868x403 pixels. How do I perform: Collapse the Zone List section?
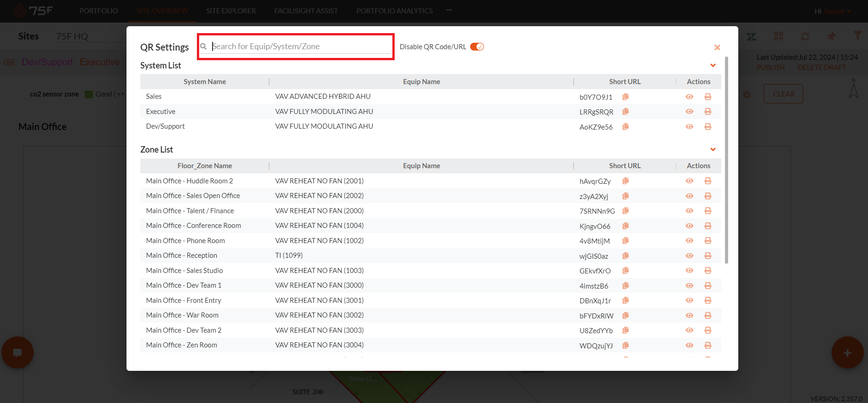(x=713, y=149)
